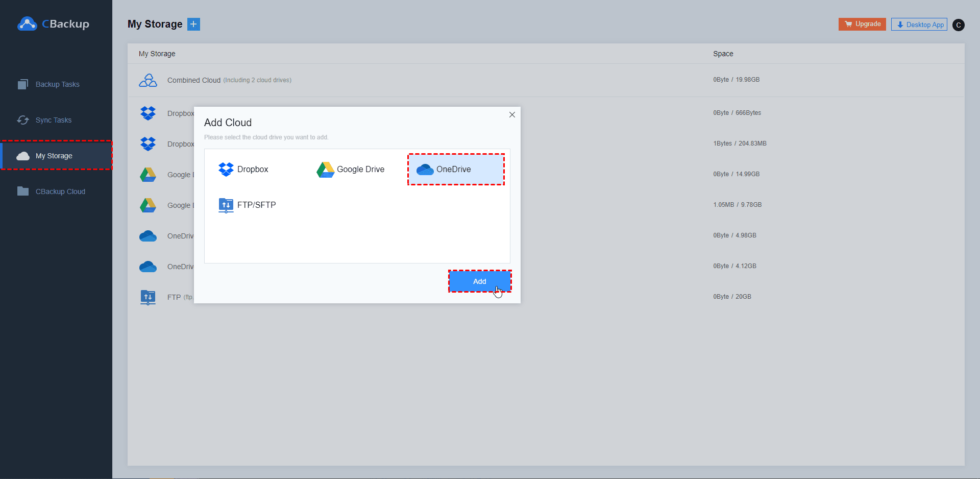Open CBackup Cloud in the sidebar

pyautogui.click(x=56, y=191)
